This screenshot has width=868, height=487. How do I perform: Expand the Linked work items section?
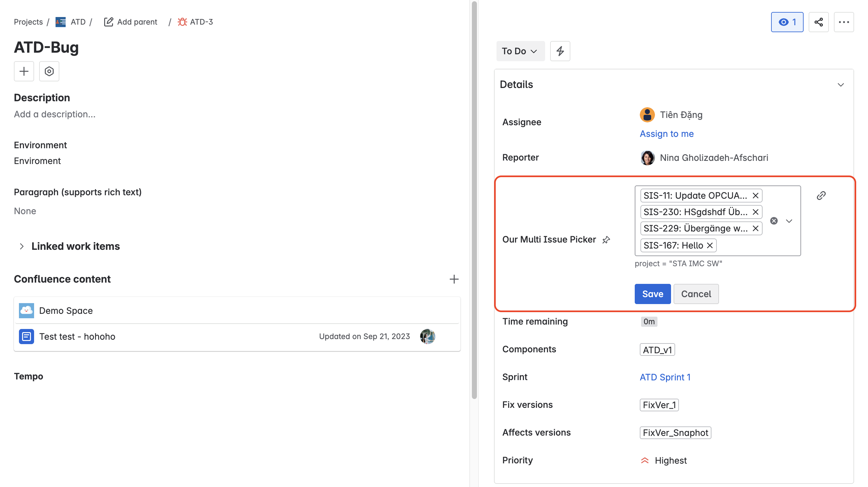point(22,246)
